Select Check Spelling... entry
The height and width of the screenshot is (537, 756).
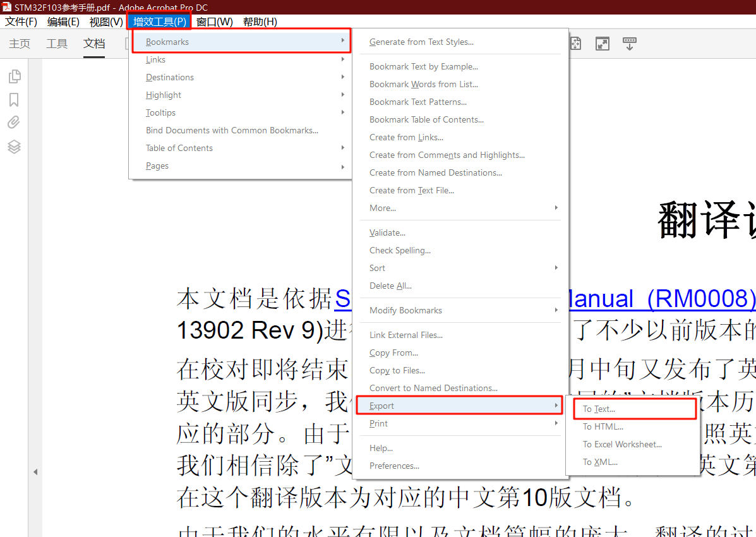[460, 250]
